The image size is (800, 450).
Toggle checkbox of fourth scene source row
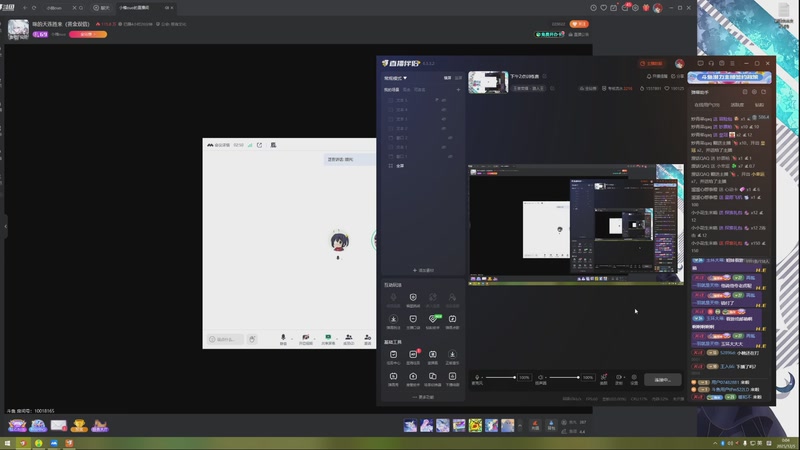(391, 129)
